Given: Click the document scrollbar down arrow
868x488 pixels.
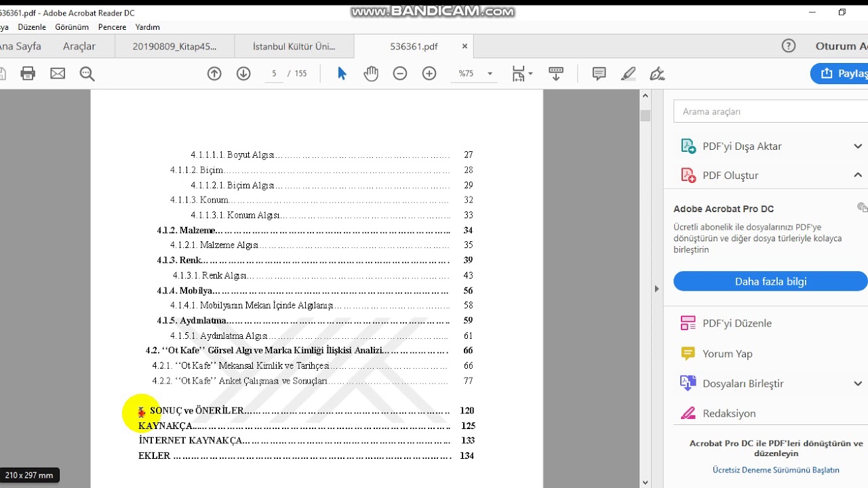Looking at the screenshot, I should (645, 482).
